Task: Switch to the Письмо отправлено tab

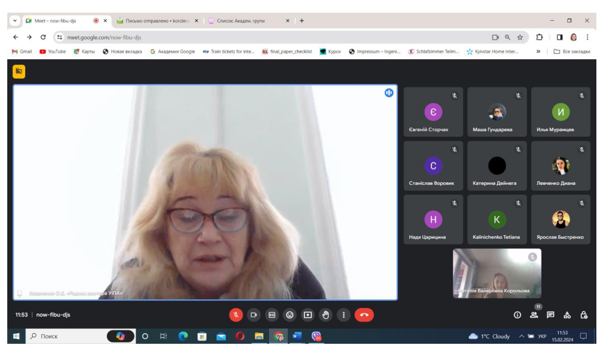Action: (157, 21)
